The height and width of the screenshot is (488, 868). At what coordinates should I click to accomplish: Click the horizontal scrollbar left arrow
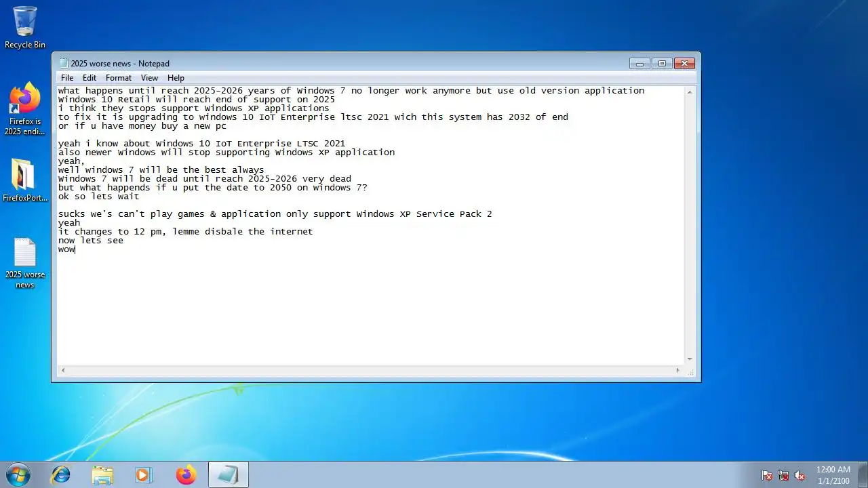point(63,371)
